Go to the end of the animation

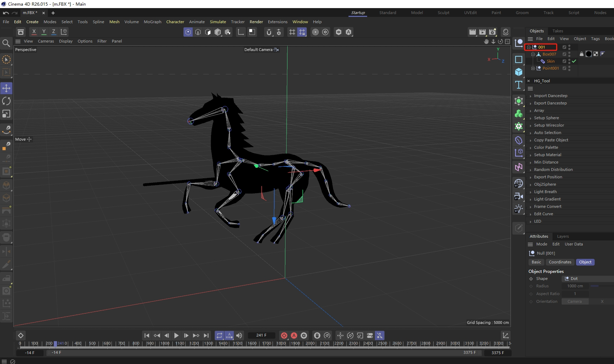point(206,336)
